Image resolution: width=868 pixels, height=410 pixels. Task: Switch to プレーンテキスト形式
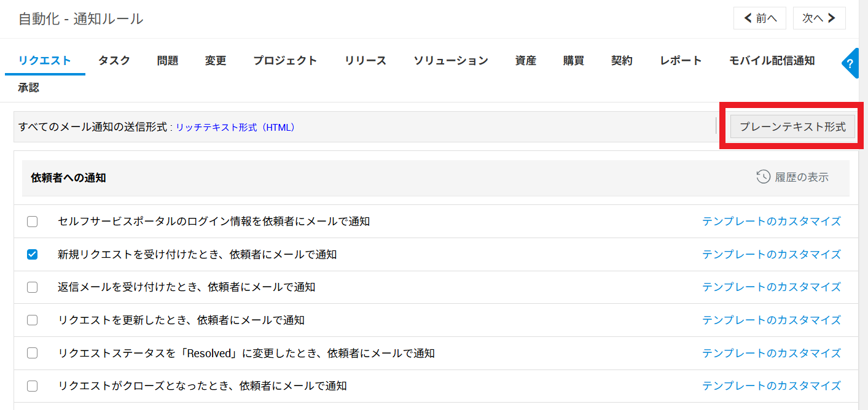click(x=792, y=127)
